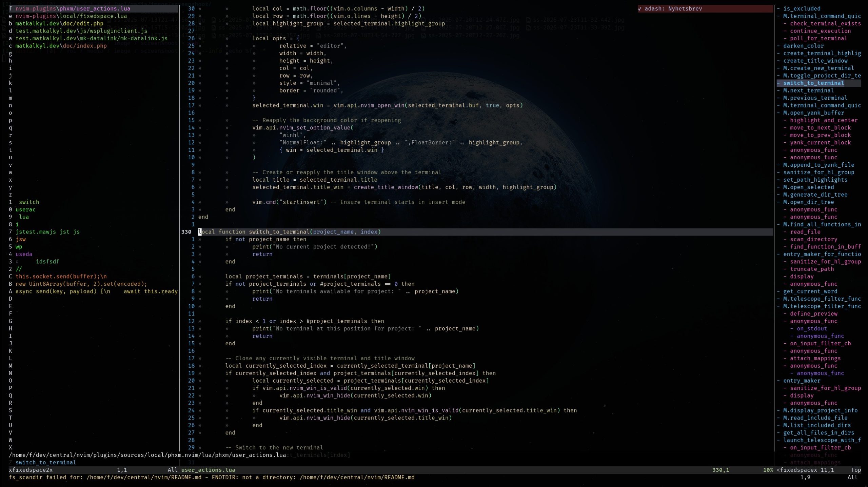Go to continue_execution outline entry
The image size is (868, 487).
click(x=820, y=31)
